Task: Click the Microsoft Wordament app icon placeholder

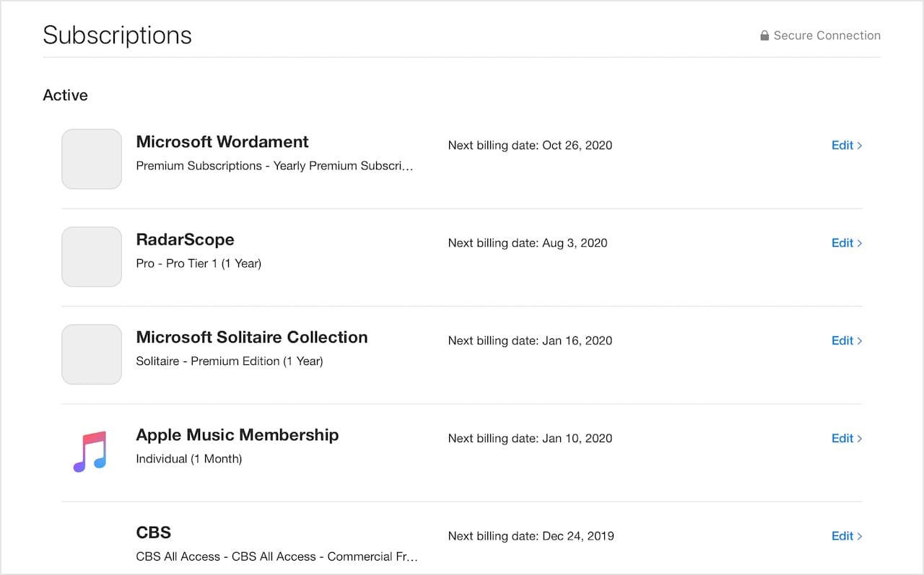Action: 92,159
